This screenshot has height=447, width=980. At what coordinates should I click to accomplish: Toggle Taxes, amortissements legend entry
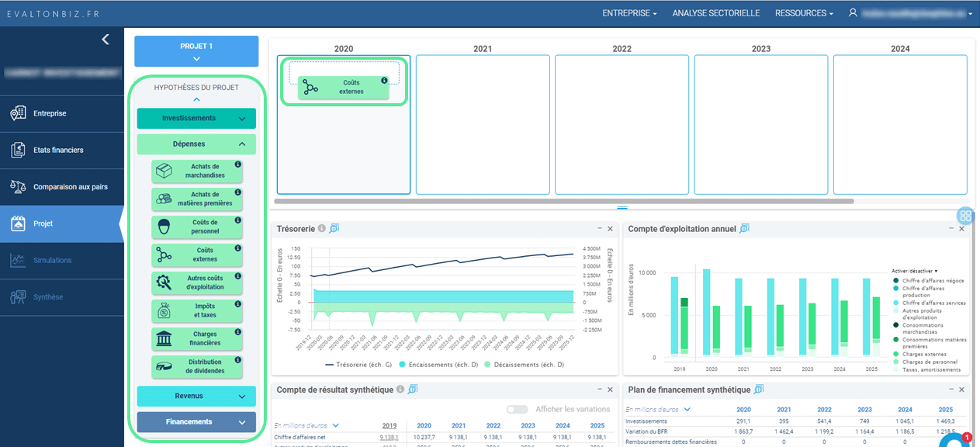926,369
